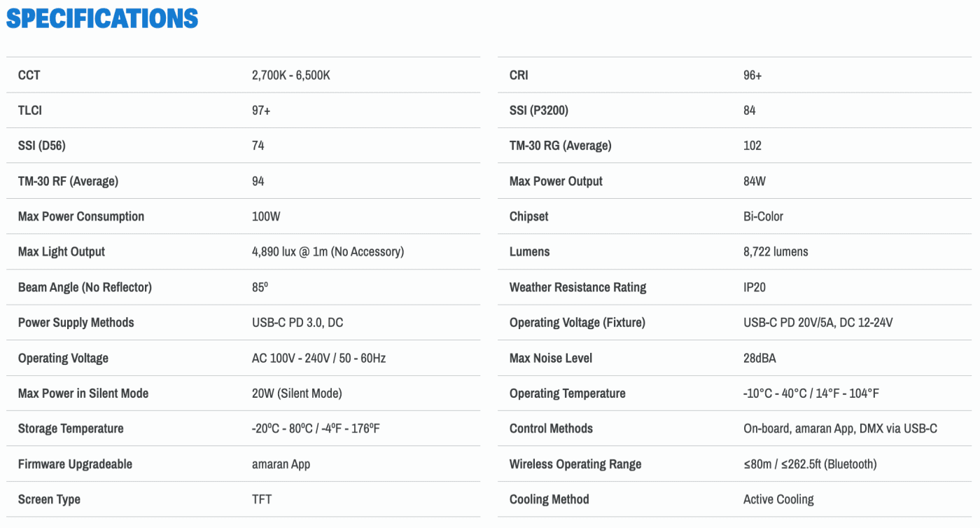Image resolution: width=980 pixels, height=528 pixels.
Task: Select the SSI (D56) label
Action: click(x=42, y=146)
